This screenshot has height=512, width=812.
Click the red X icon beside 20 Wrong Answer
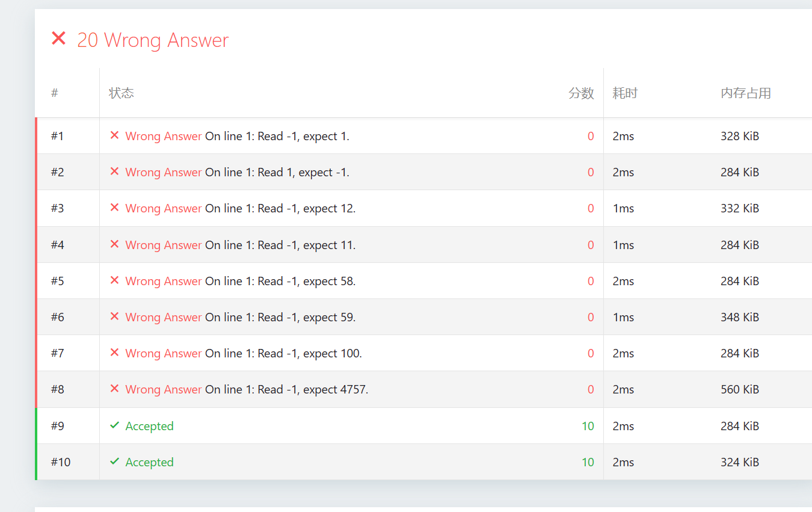click(58, 39)
